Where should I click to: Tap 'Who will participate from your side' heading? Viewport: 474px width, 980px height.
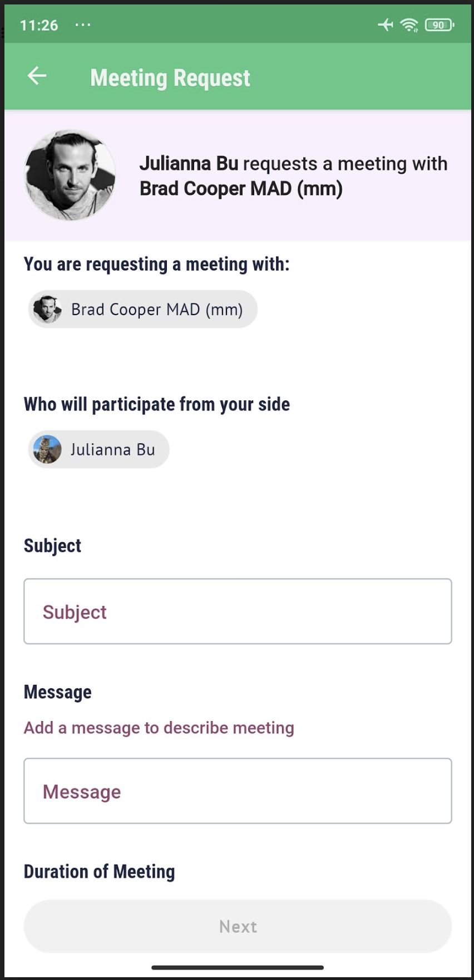coord(157,404)
